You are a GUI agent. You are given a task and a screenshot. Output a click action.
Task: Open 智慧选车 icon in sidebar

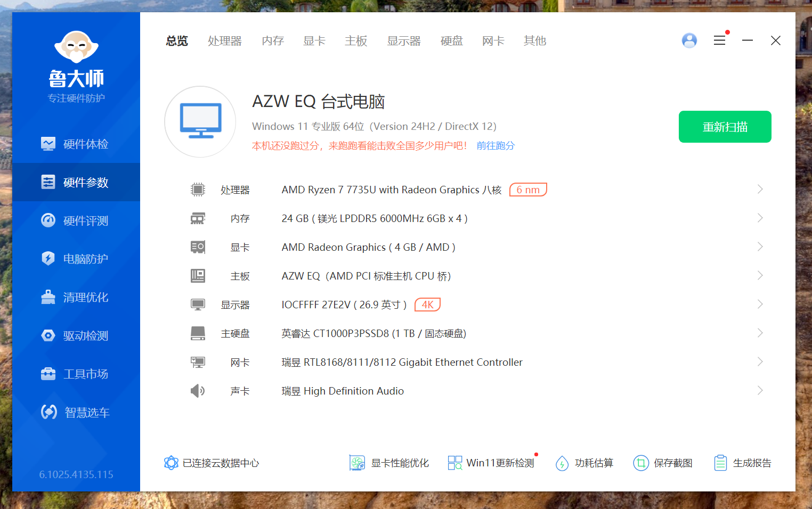coord(48,412)
